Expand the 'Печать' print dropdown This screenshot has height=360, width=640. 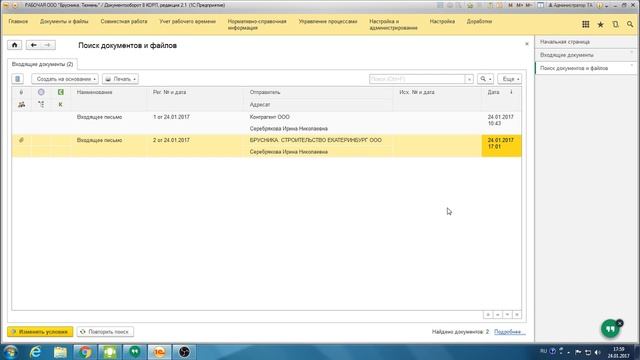pos(120,79)
